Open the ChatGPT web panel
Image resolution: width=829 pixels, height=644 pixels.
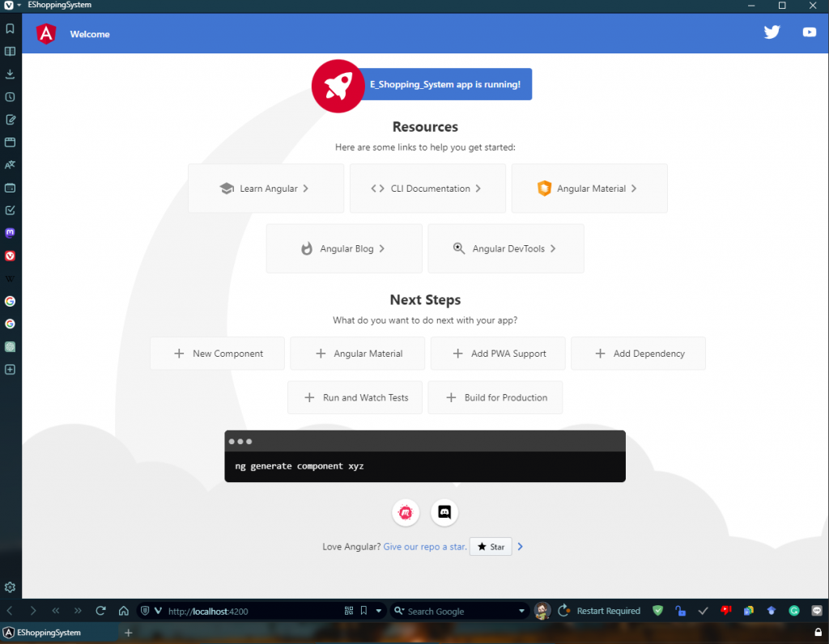[x=10, y=346]
